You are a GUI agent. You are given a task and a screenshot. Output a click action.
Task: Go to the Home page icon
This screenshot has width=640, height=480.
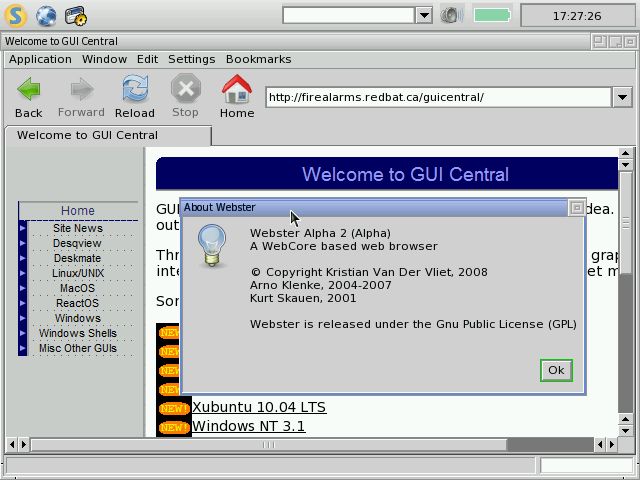click(x=237, y=89)
